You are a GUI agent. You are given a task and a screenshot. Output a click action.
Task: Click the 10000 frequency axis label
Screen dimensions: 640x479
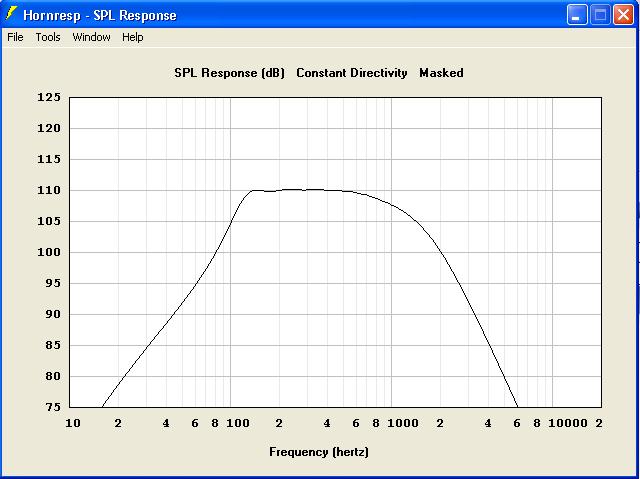point(568,423)
